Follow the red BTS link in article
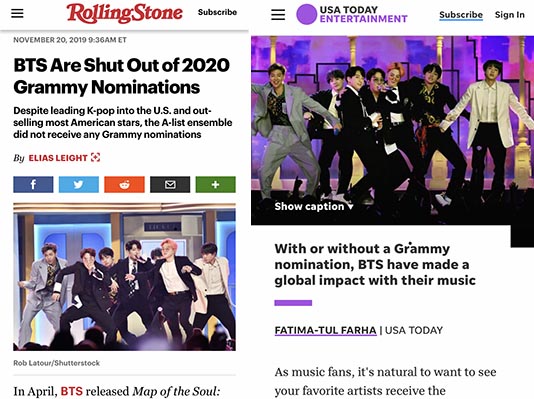Image resolution: width=534 pixels, height=399 pixels. [x=72, y=391]
